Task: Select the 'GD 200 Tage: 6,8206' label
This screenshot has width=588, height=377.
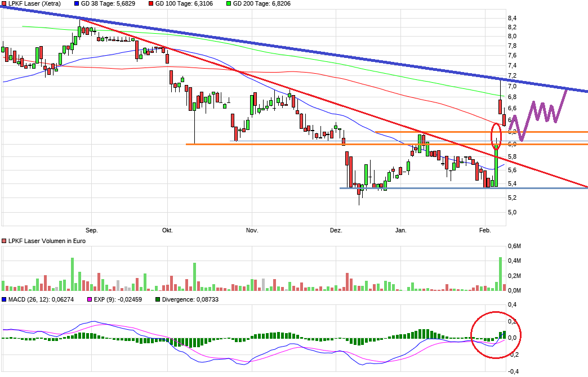Action: coord(262,4)
